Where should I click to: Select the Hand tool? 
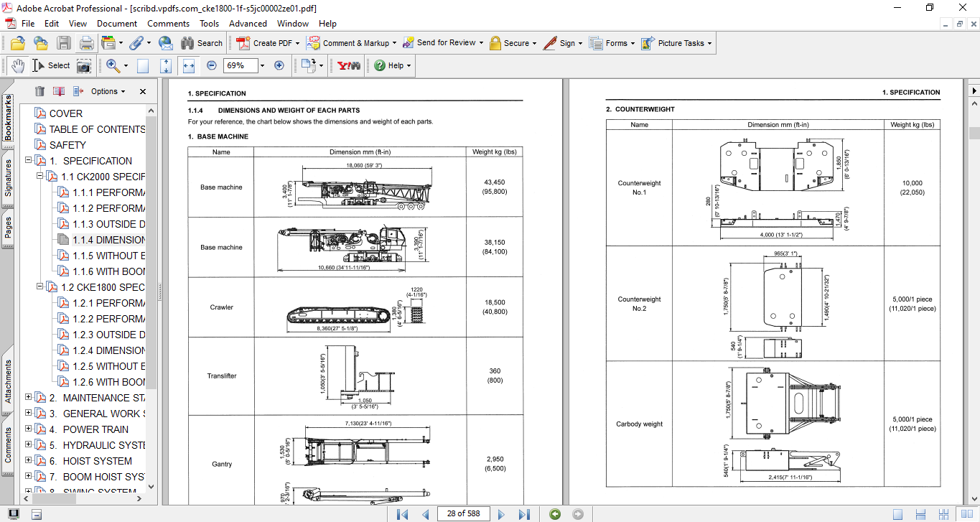click(x=17, y=65)
